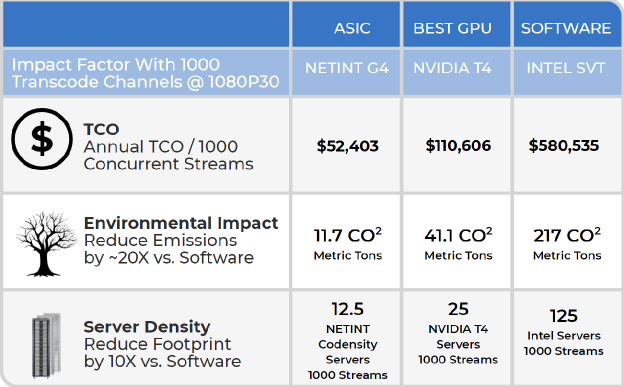Click the server rack density icon

[46, 346]
